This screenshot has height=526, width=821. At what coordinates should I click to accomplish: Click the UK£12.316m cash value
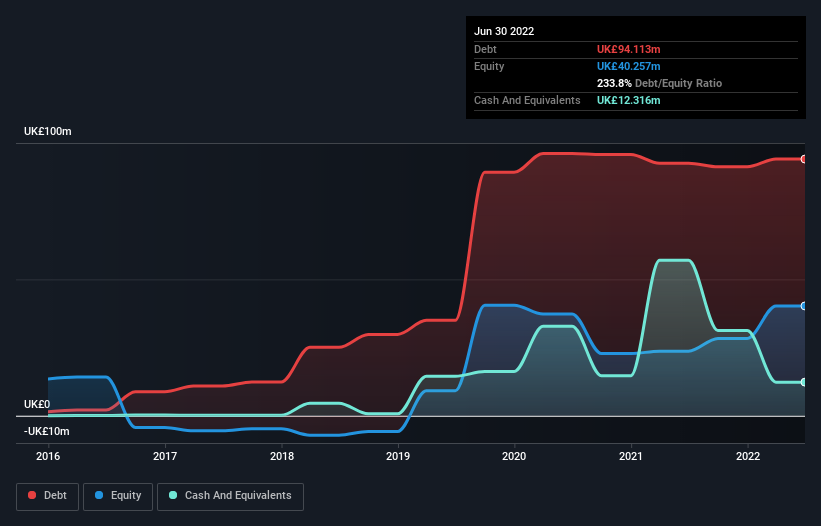628,100
